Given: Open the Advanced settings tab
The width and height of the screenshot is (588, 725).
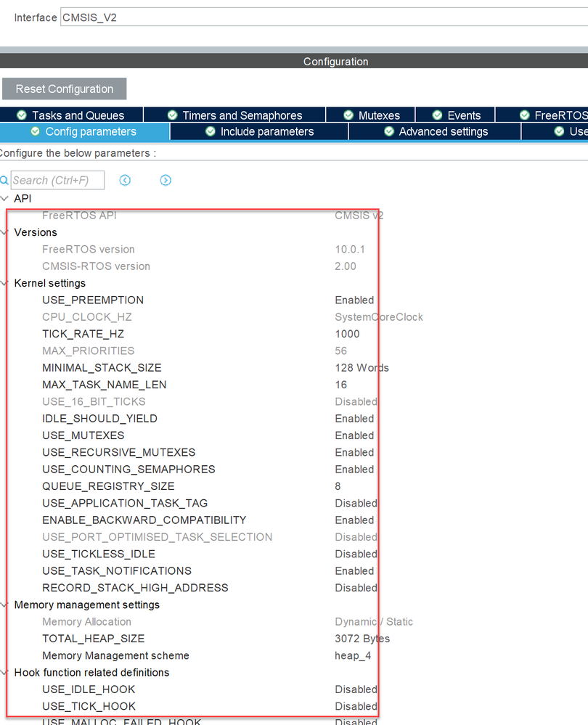Looking at the screenshot, I should pyautogui.click(x=435, y=132).
